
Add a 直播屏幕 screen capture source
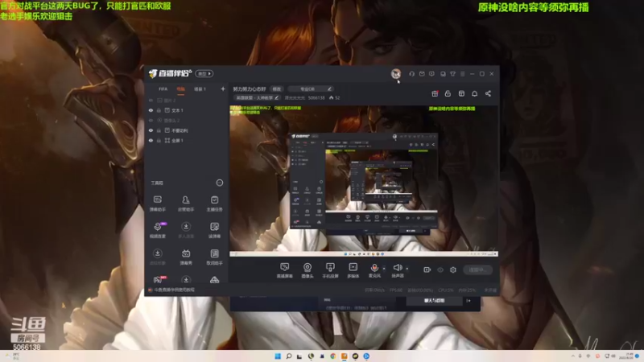(284, 270)
